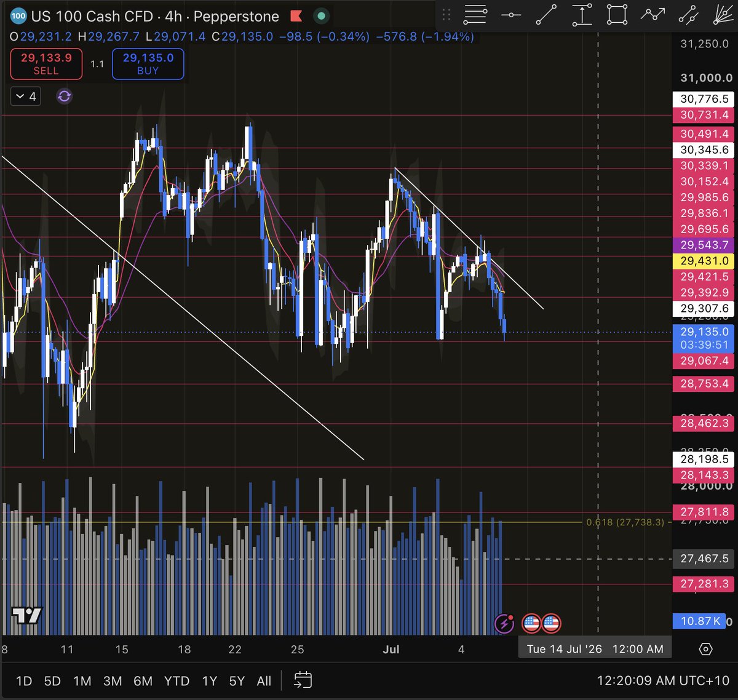Click the white 28,198.5 price label
Image resolution: width=738 pixels, height=700 pixels.
pos(704,459)
